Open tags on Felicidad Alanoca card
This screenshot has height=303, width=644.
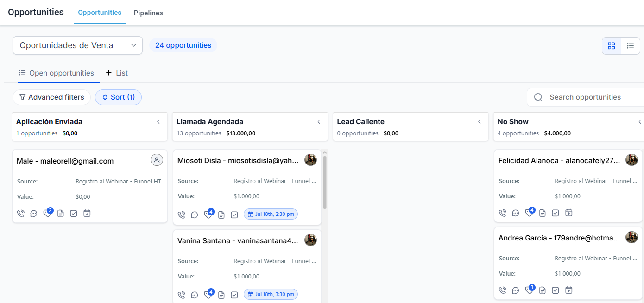pyautogui.click(x=529, y=213)
